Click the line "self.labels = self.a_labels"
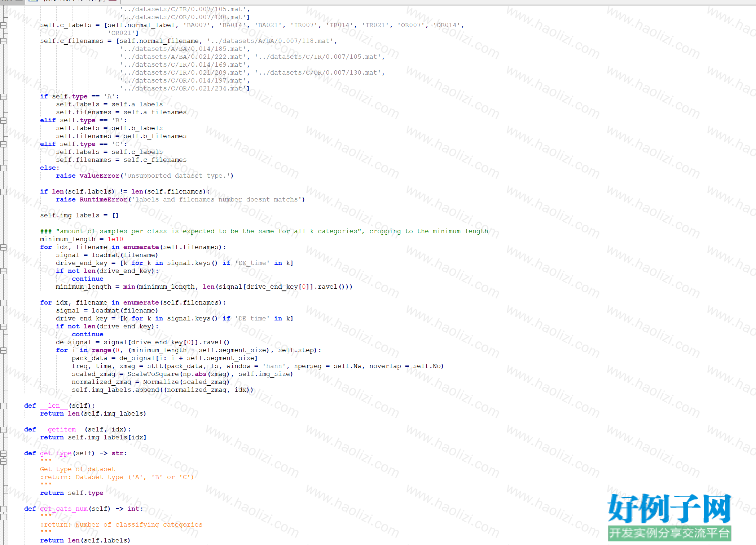This screenshot has height=545, width=756. click(109, 105)
